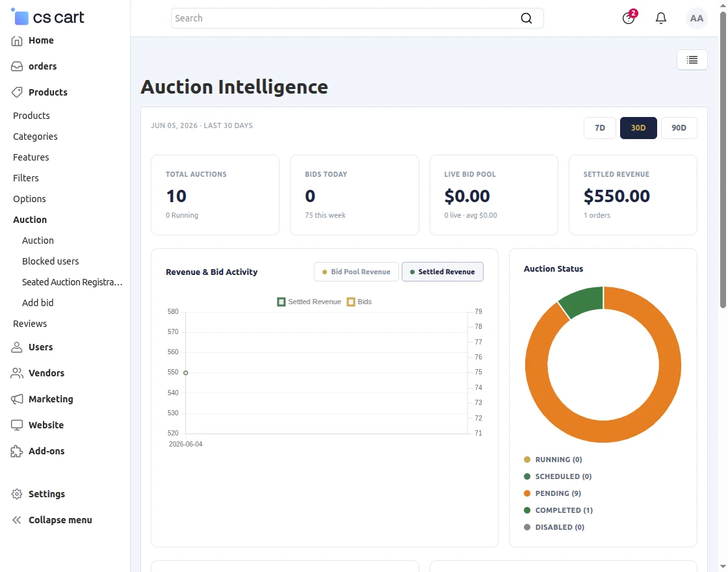Click the Total Auctions stat card

[215, 195]
